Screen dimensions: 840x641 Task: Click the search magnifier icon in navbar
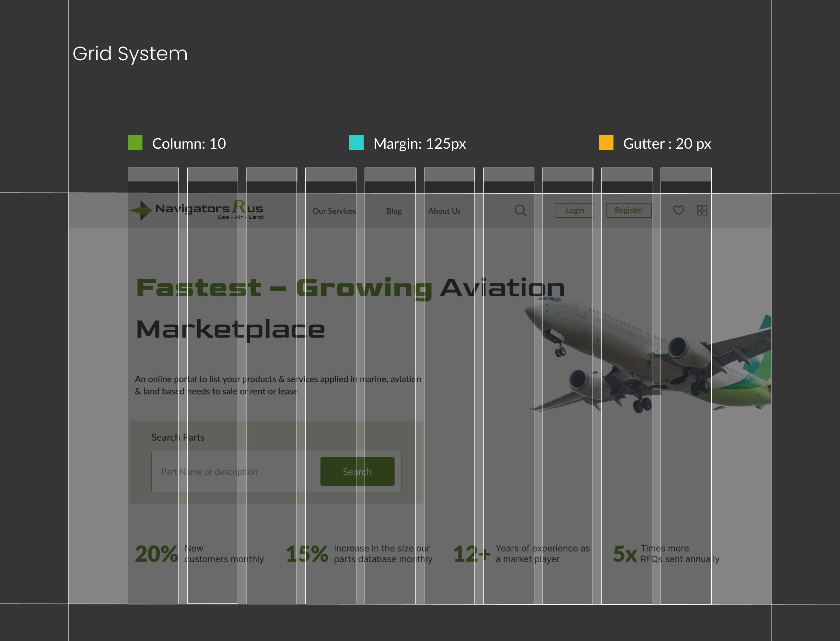click(520, 210)
